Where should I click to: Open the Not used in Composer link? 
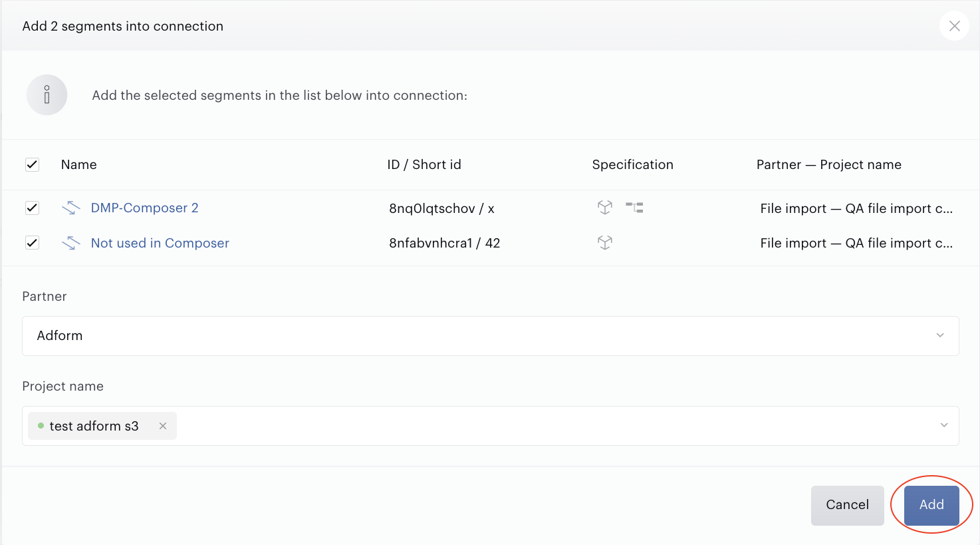coord(160,243)
